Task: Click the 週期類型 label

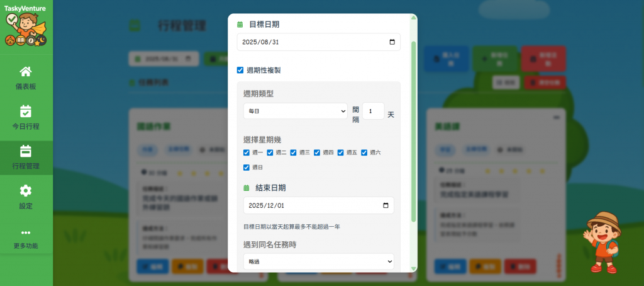Action: (x=258, y=94)
